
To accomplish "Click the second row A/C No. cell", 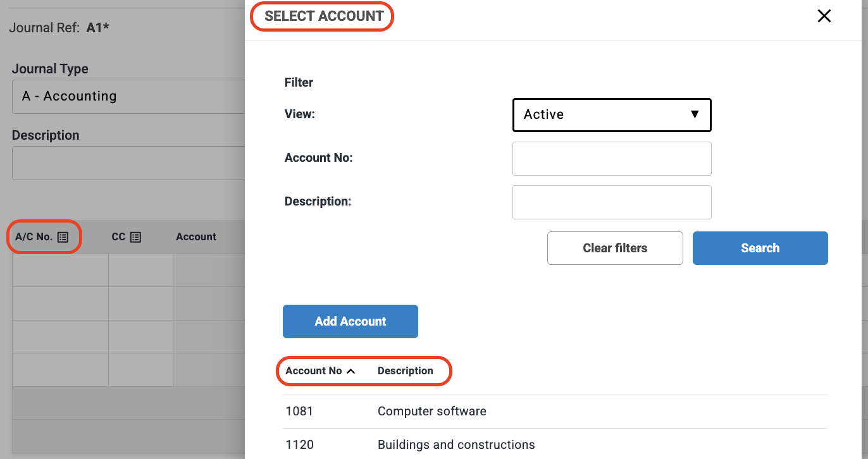I will (60, 303).
